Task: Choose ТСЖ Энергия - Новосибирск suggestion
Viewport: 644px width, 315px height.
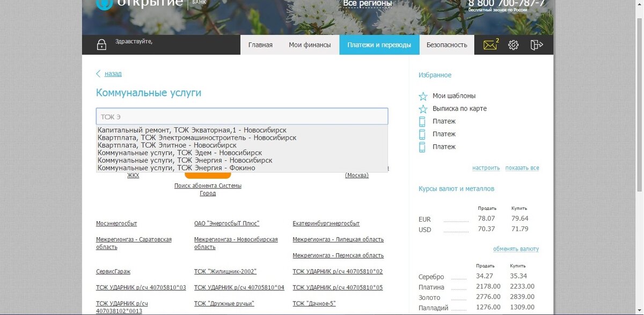Action: pos(242,160)
